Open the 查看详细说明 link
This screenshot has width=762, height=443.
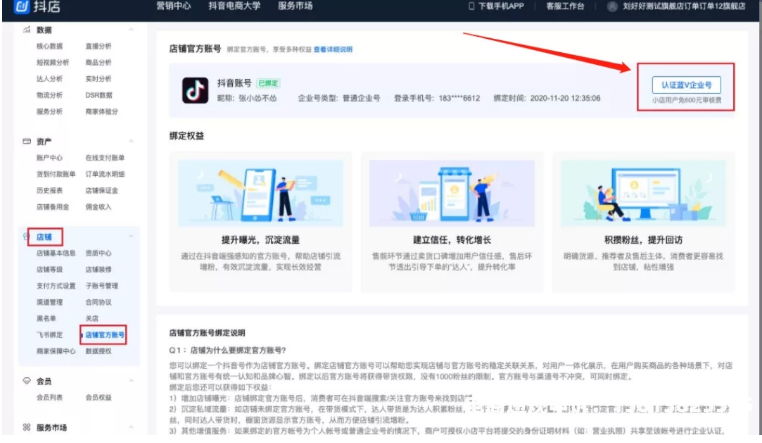(334, 48)
